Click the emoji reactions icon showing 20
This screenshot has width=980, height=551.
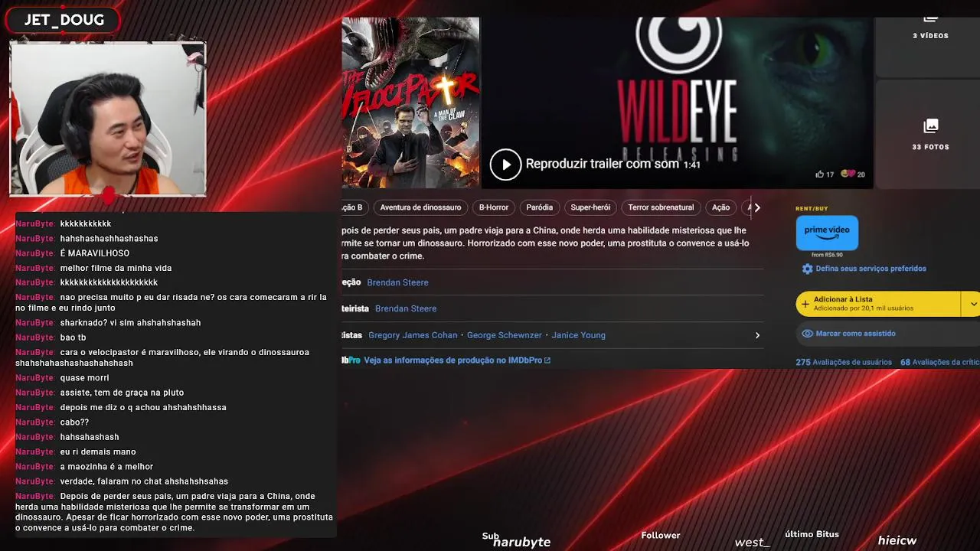click(x=848, y=174)
